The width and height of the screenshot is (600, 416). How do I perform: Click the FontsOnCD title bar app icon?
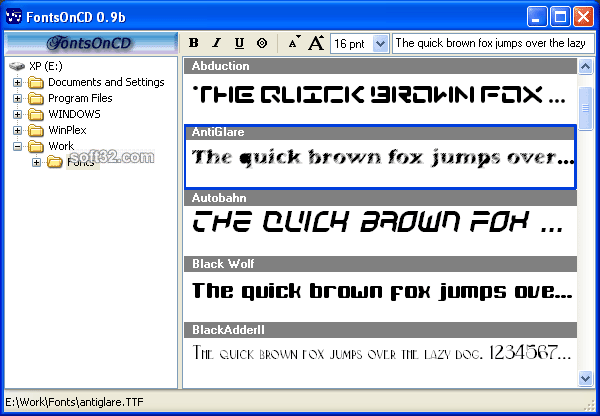14,16
